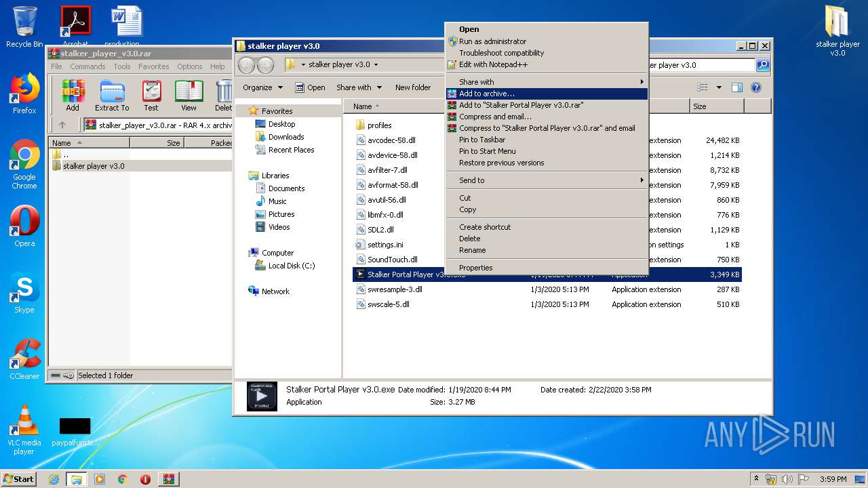Choose Pin to Taskbar

[x=547, y=140]
